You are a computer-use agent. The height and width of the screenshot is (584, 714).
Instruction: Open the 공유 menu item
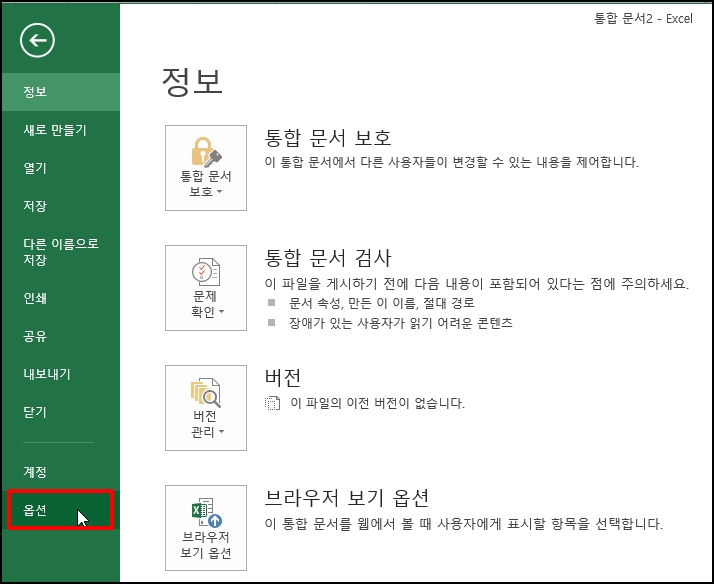click(61, 336)
